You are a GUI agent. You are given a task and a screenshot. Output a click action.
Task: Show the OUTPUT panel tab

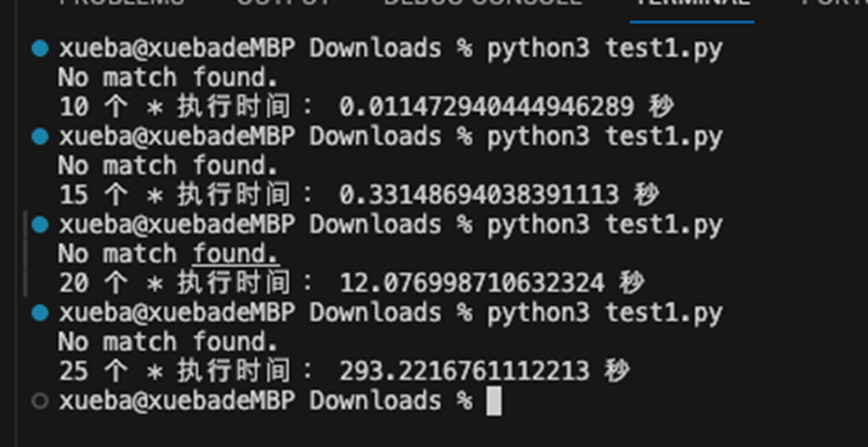(x=283, y=4)
